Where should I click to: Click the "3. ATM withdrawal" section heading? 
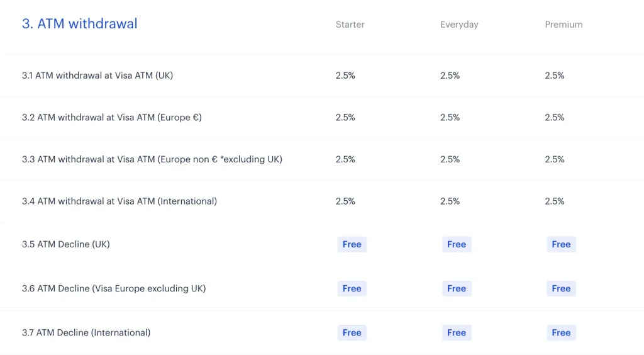pos(79,24)
